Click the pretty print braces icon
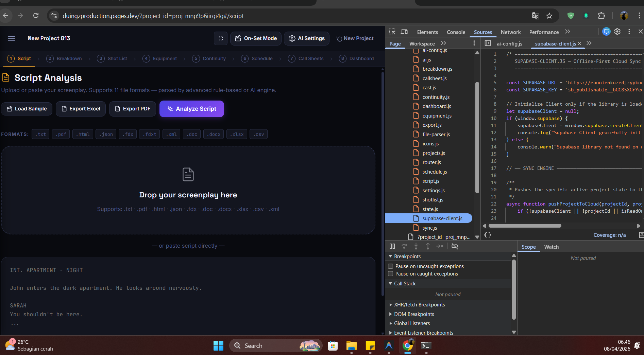 pyautogui.click(x=488, y=235)
